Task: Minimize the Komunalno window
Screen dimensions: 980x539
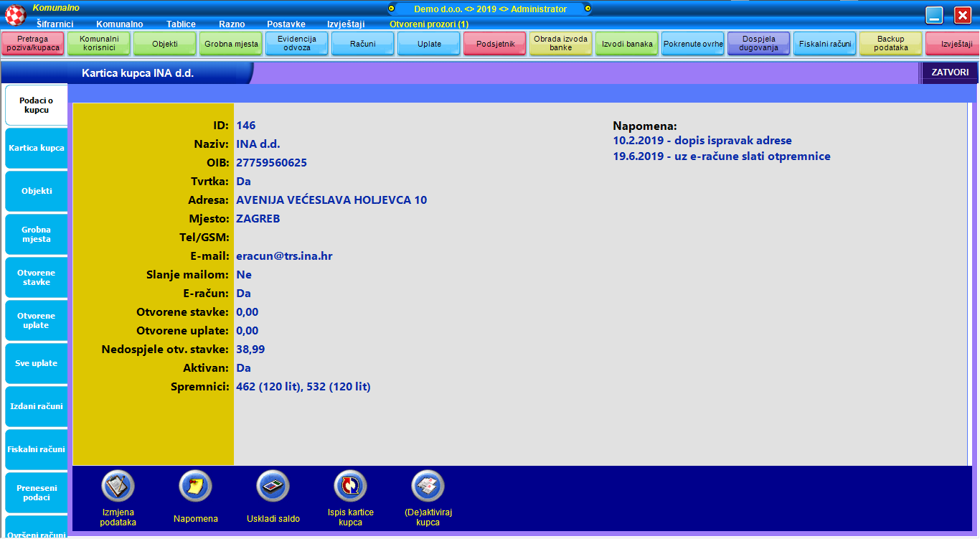Action: tap(934, 16)
